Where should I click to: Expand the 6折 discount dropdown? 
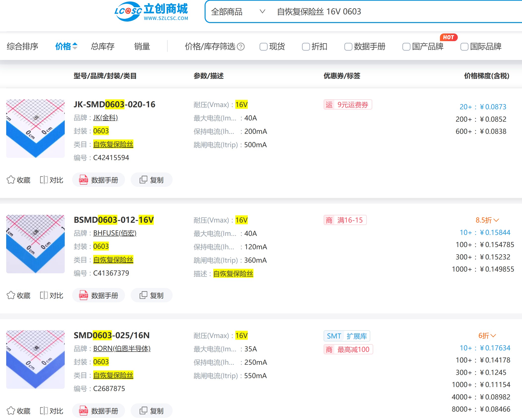(x=487, y=336)
